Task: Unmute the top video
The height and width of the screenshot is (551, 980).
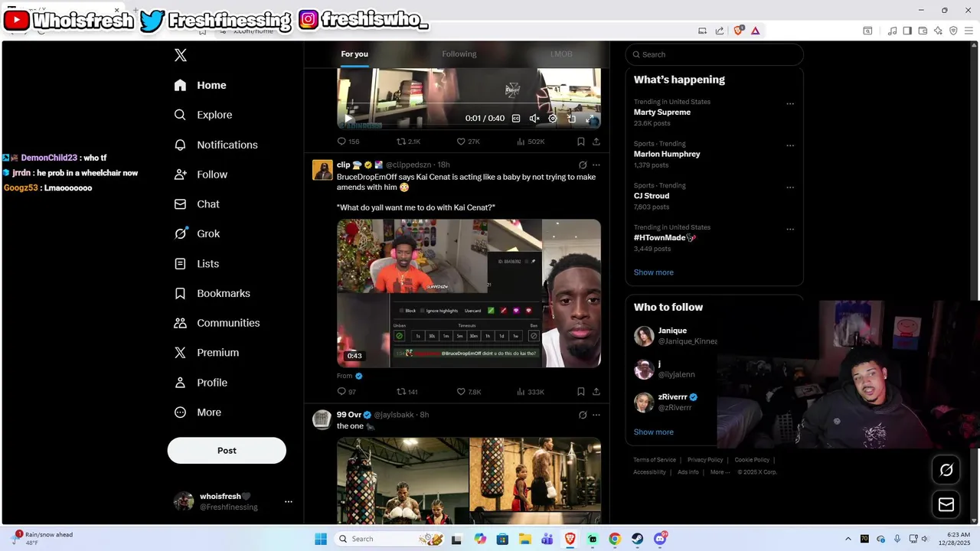Action: click(534, 119)
